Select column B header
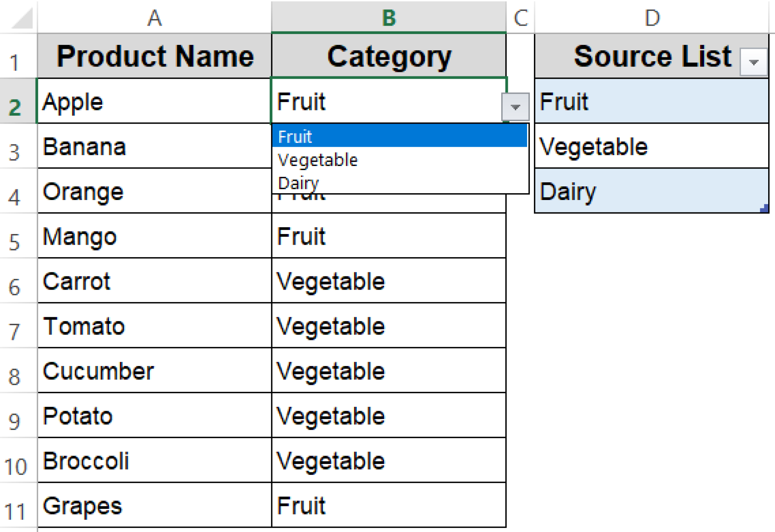The width and height of the screenshot is (775, 532). 387,17
